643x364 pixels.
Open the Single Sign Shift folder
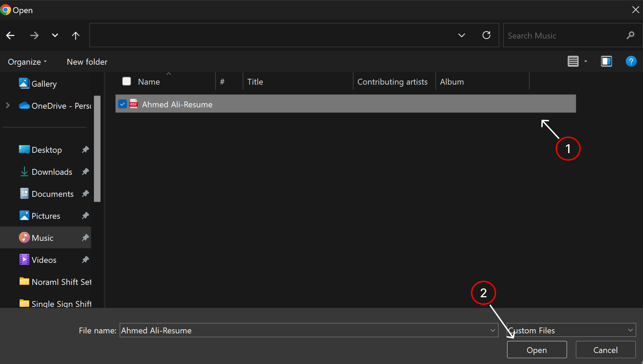(x=55, y=304)
